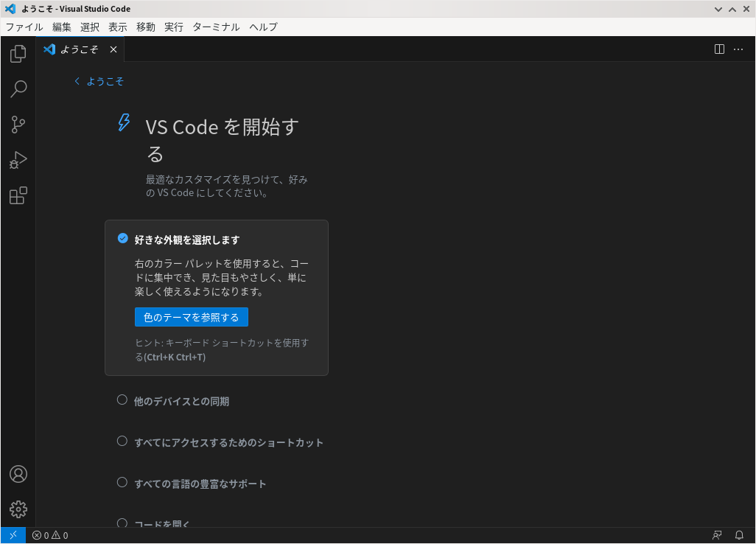The height and width of the screenshot is (544, 756).
Task: Click the remote window indicator in status bar
Action: (x=13, y=535)
